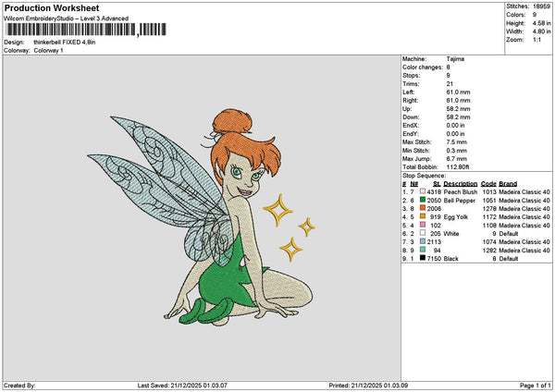The width and height of the screenshot is (555, 392).
Task: Click the 'Bell Pepper' description text
Action: (460, 201)
